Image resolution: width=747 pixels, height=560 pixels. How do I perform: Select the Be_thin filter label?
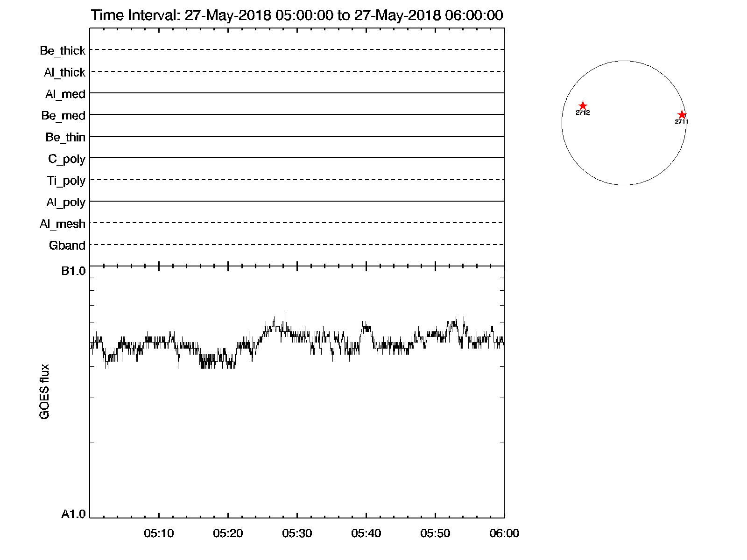pyautogui.click(x=65, y=137)
